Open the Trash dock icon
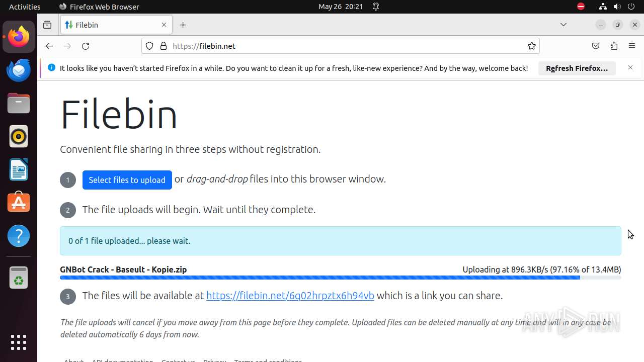The height and width of the screenshot is (362, 644). 19,278
